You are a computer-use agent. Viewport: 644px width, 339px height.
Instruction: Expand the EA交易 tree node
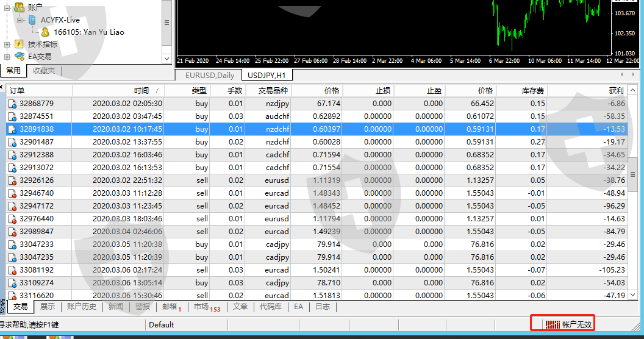click(7, 57)
